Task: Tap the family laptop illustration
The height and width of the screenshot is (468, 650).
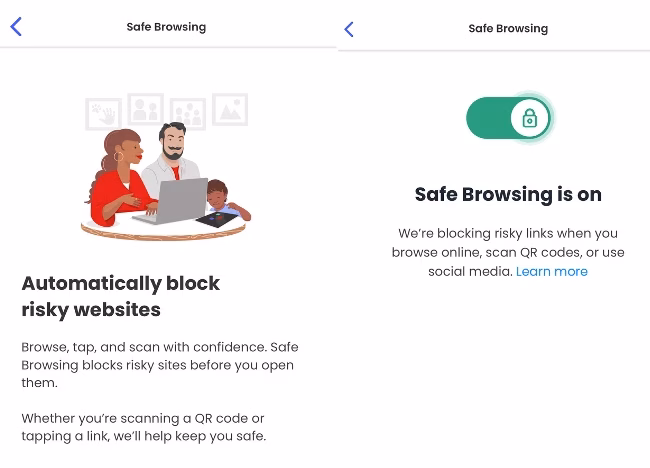Action: pyautogui.click(x=167, y=167)
